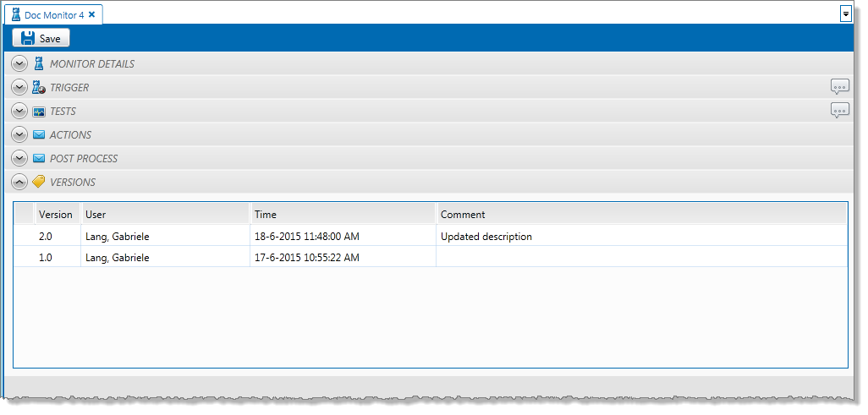Click the Post Process envelope icon
The image size is (868, 415).
(x=39, y=159)
